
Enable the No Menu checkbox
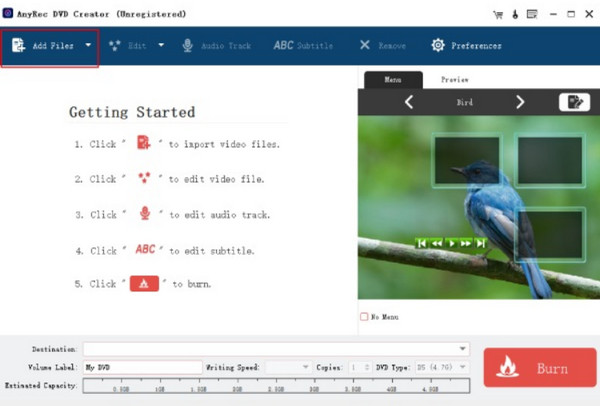(x=364, y=316)
